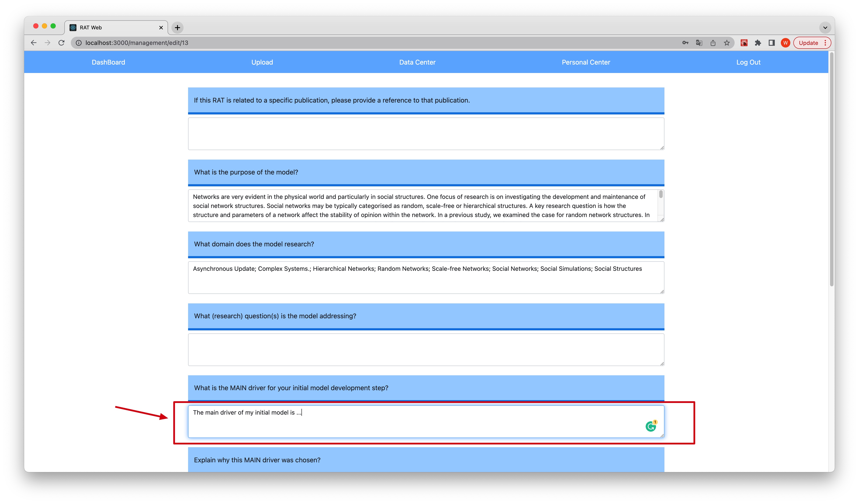Open the Google Translate icon

click(699, 43)
